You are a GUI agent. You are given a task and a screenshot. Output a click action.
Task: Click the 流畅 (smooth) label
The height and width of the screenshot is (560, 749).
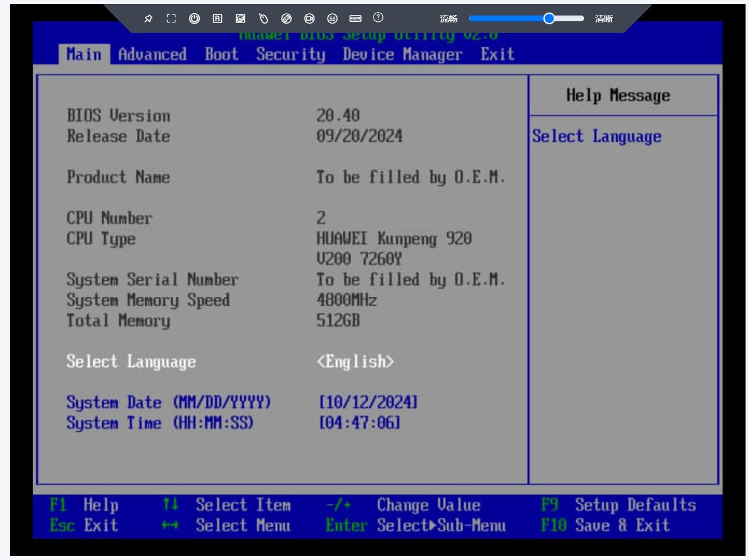coord(449,19)
